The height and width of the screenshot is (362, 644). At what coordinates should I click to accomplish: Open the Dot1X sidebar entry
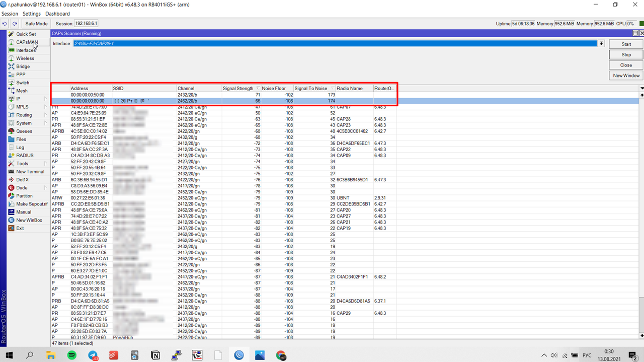(23, 180)
